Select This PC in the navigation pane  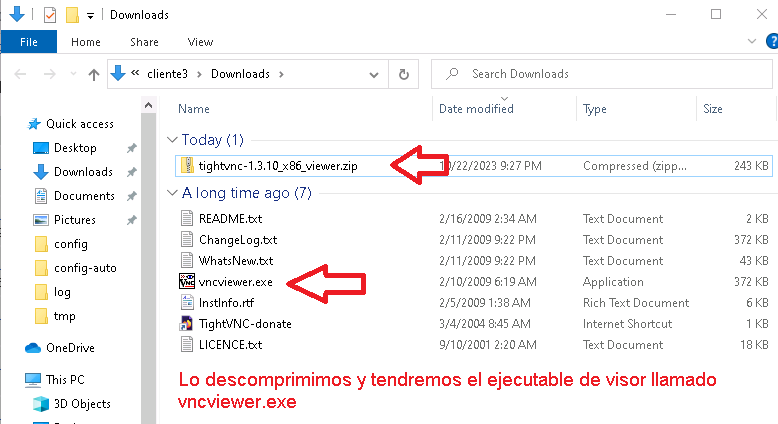tap(65, 380)
